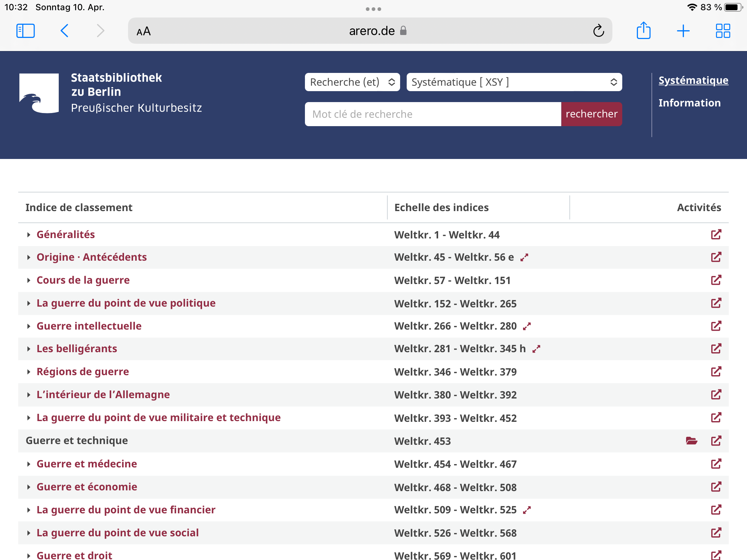Open external link icon for Généralités row
The height and width of the screenshot is (560, 747).
pos(716,234)
